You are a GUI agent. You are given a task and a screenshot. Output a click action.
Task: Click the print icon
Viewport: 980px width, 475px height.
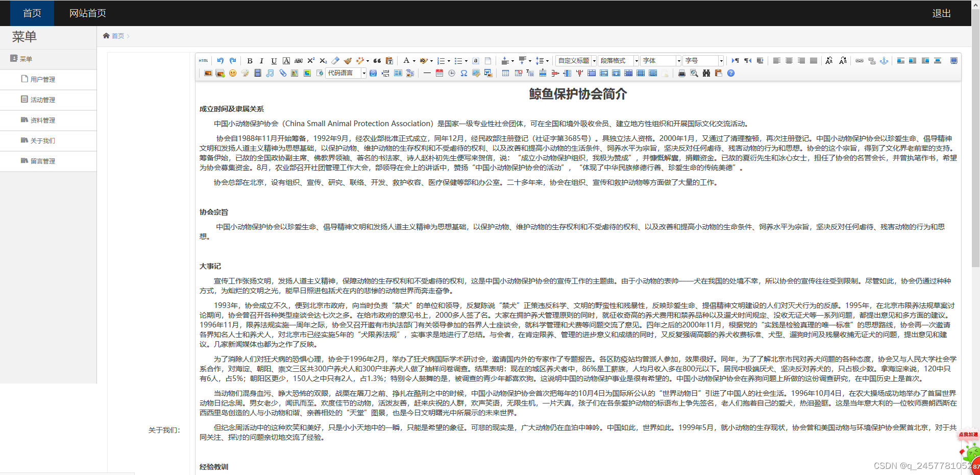(x=681, y=73)
